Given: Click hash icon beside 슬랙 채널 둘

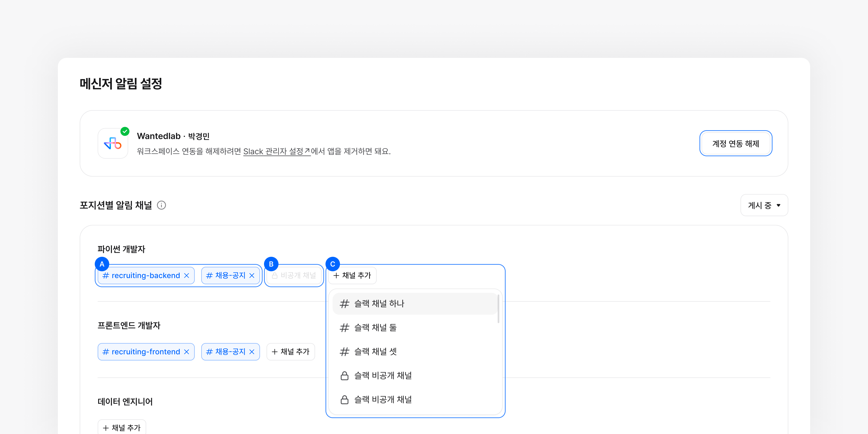Looking at the screenshot, I should (344, 328).
